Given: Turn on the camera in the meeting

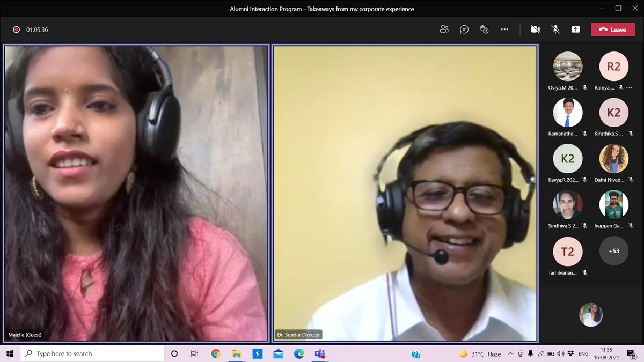Looking at the screenshot, I should tap(535, 29).
